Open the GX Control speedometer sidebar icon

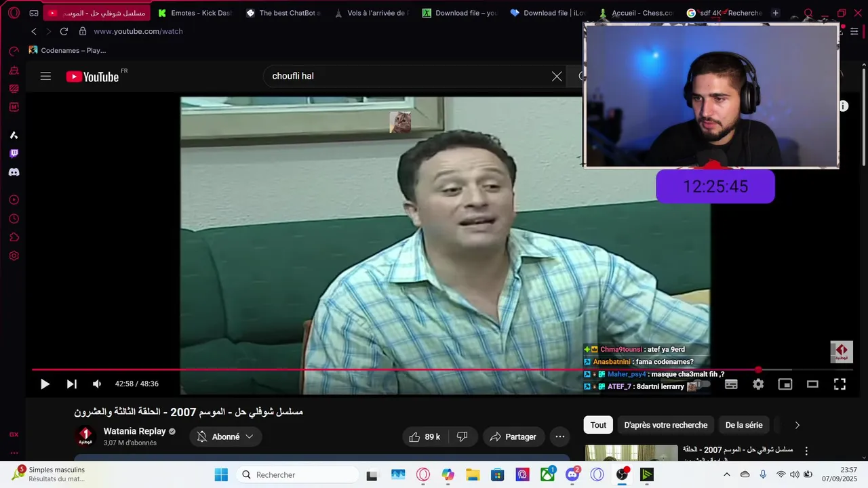[x=14, y=52]
